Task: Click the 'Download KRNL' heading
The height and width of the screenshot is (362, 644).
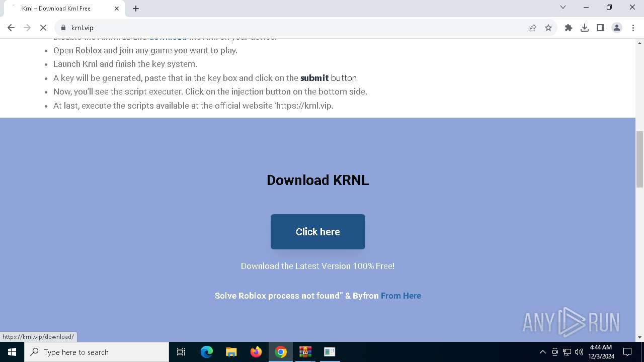Action: [x=318, y=180]
